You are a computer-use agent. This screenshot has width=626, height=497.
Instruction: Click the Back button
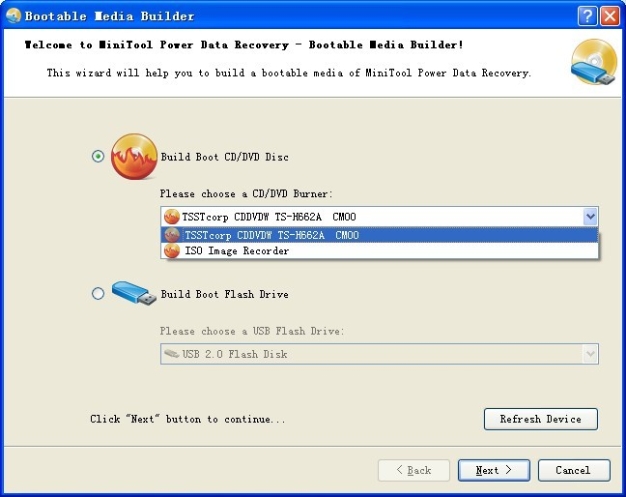414,470
